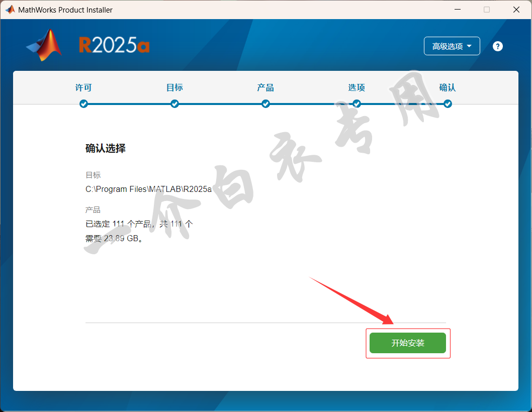Image resolution: width=532 pixels, height=412 pixels.
Task: Click the checkmark circle under 许可
Action: click(x=83, y=104)
